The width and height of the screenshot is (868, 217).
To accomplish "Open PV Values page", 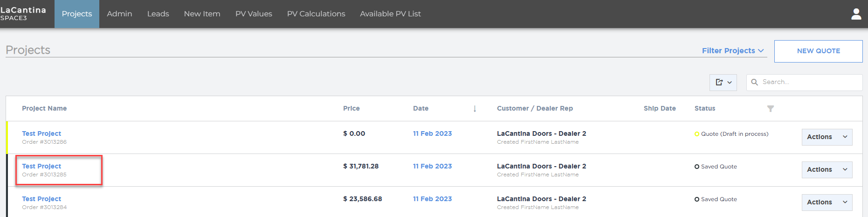I will (254, 14).
